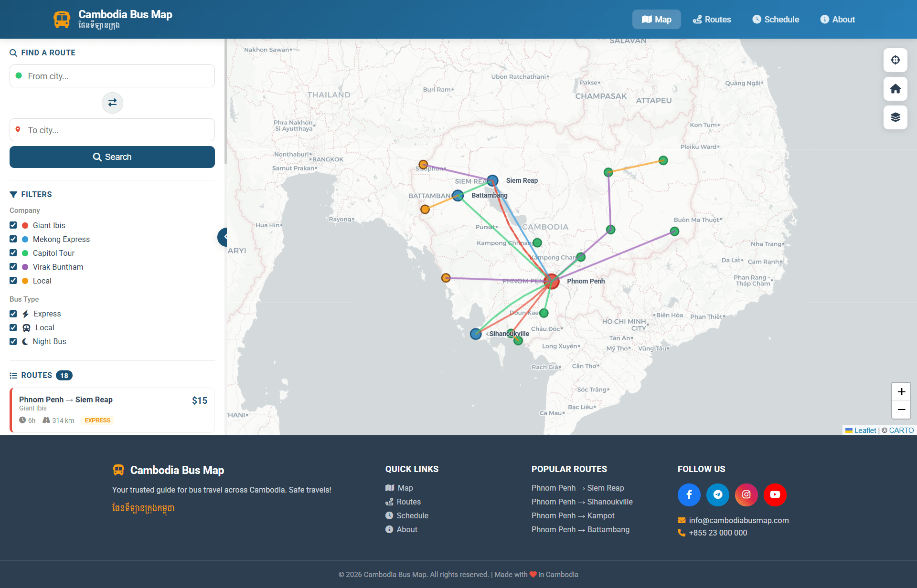This screenshot has height=588, width=917.
Task: Click the Sisophon orange map marker
Action: pos(423,165)
